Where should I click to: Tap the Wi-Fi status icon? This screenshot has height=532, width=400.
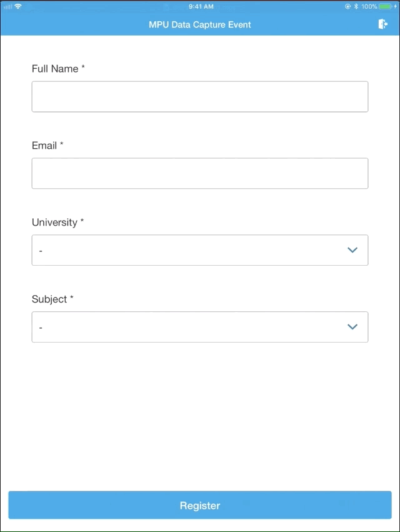tap(18, 6)
